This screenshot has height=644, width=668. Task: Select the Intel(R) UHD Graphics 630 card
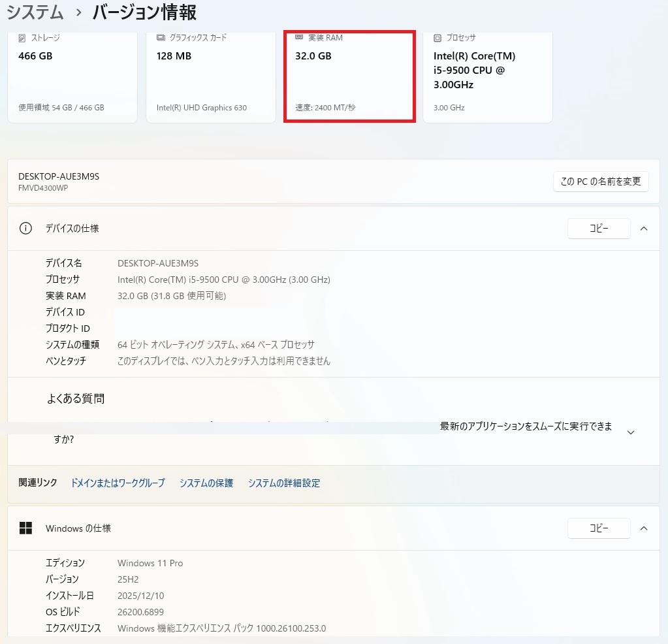tap(202, 108)
